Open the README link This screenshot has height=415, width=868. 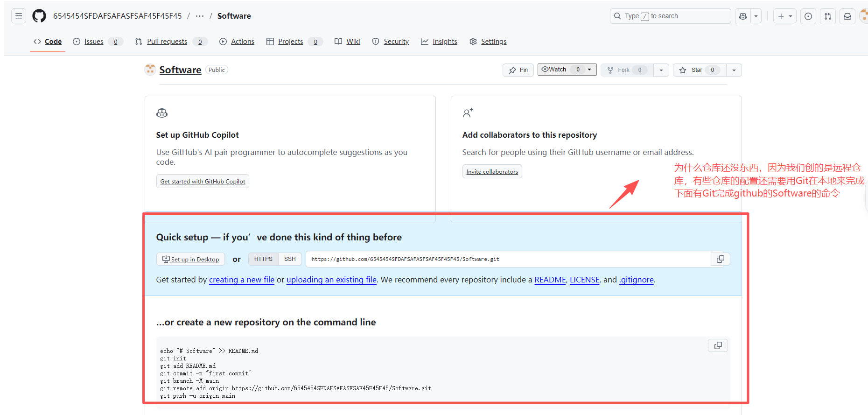[550, 280]
